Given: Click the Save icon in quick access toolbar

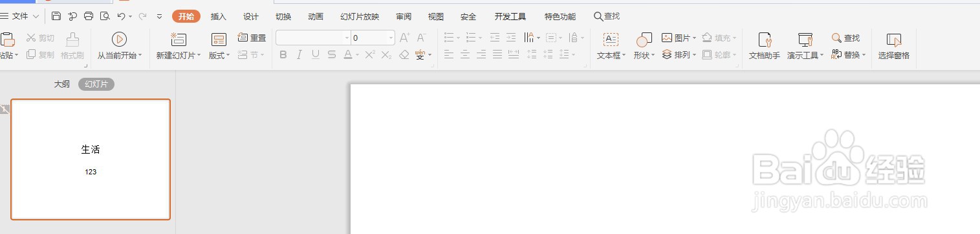Looking at the screenshot, I should pyautogui.click(x=56, y=16).
